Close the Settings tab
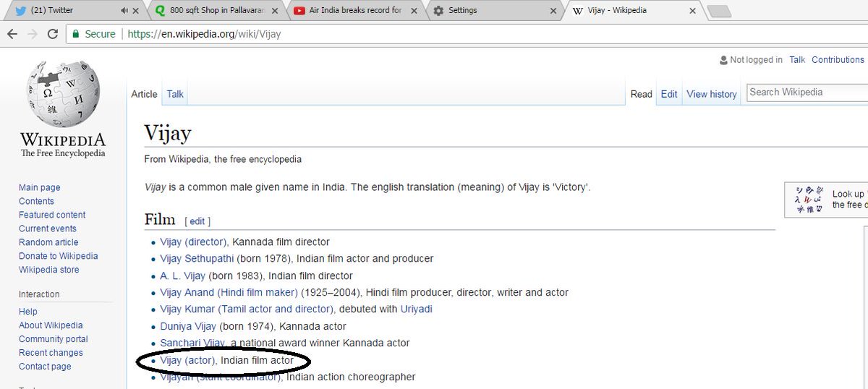 click(x=553, y=11)
